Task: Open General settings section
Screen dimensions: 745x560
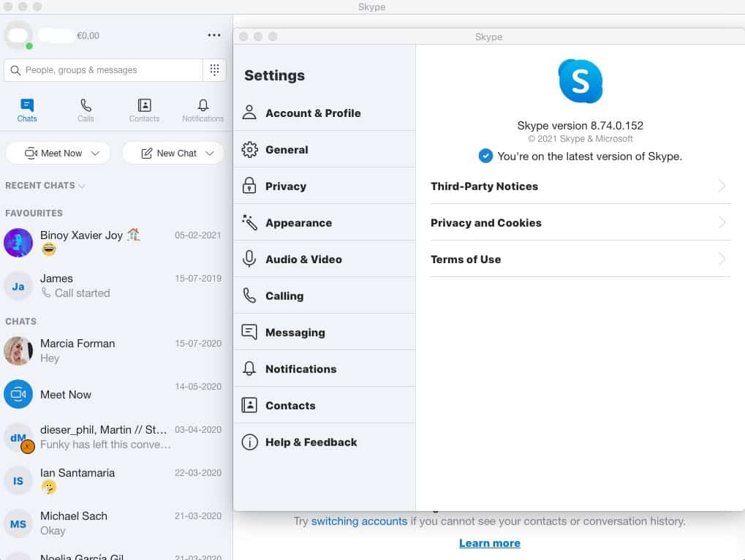Action: click(325, 150)
